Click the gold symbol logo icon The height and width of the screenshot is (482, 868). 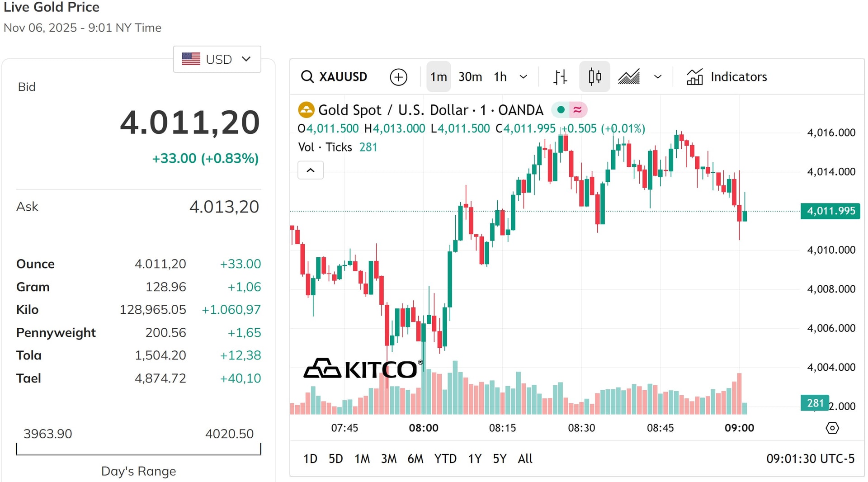pyautogui.click(x=307, y=110)
